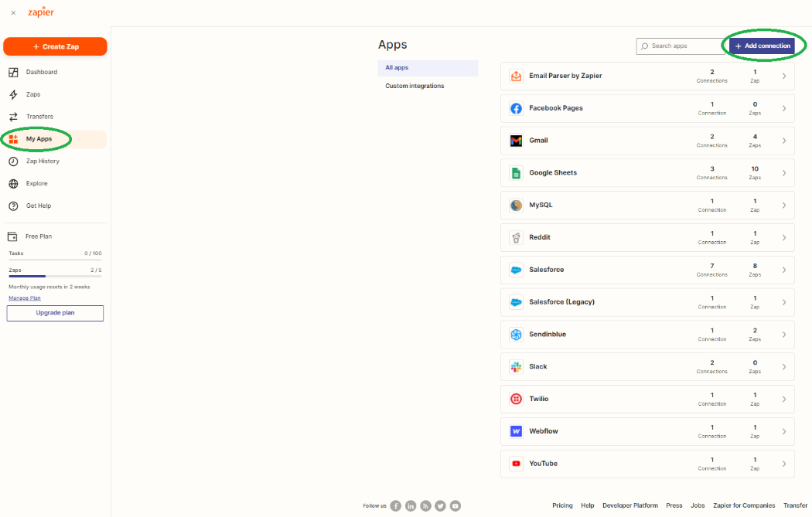
Task: Open the LinkedIn follow icon in footer
Action: pos(411,506)
